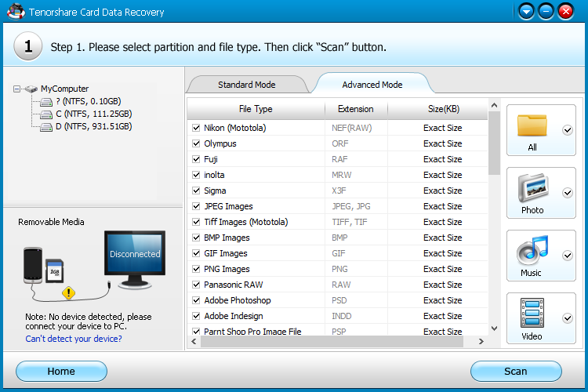
Task: Minimize the window with the blue minus button
Action: pyautogui.click(x=546, y=12)
